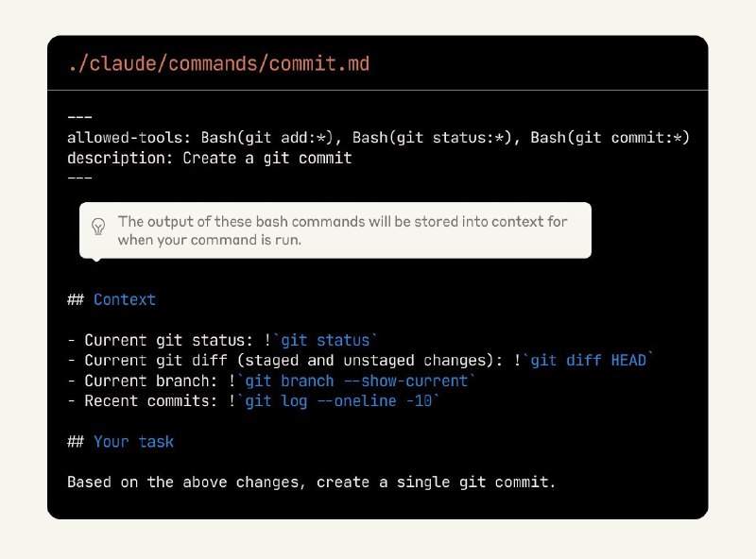This screenshot has width=756, height=559.
Task: Click the closing --- frontmatter delimiter
Action: 79,178
